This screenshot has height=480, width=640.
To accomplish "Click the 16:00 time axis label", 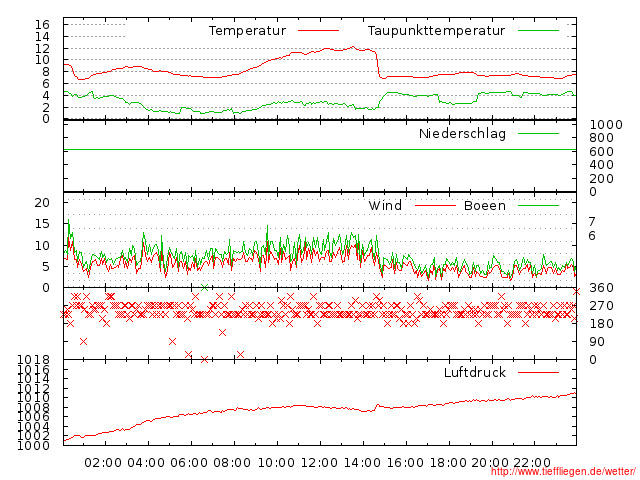I will (x=405, y=462).
